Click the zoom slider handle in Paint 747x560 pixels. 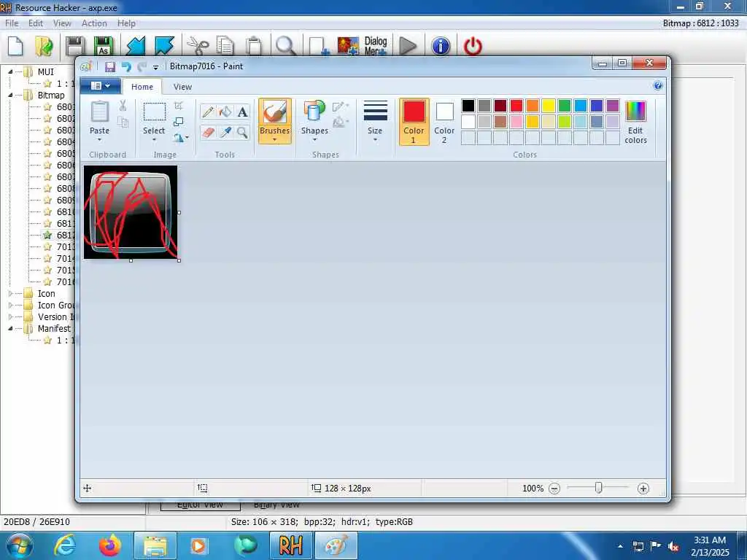[598, 488]
